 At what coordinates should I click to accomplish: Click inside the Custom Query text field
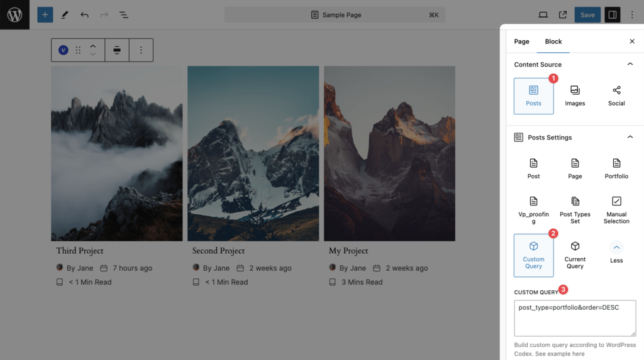pos(575,318)
